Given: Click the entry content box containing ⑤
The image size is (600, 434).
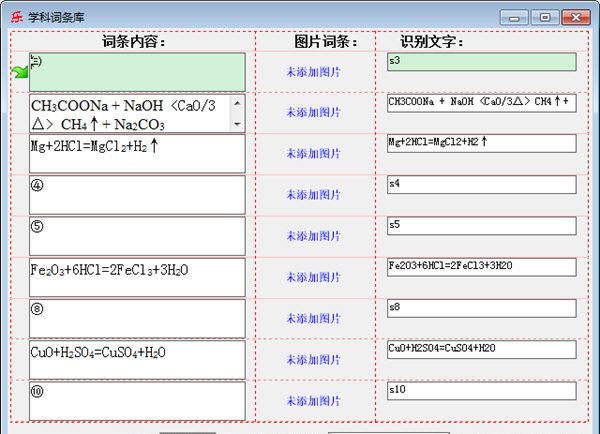Looking at the screenshot, I should 137,237.
